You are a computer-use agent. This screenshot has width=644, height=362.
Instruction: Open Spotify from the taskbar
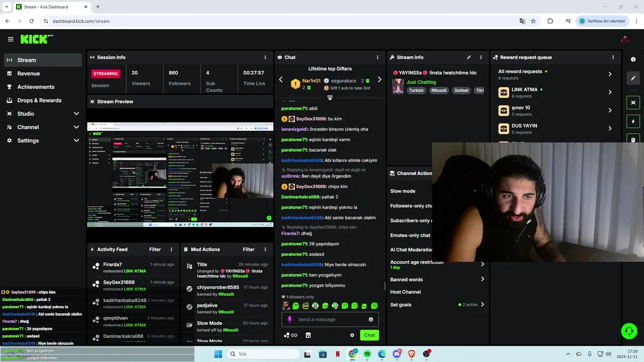[x=367, y=354]
